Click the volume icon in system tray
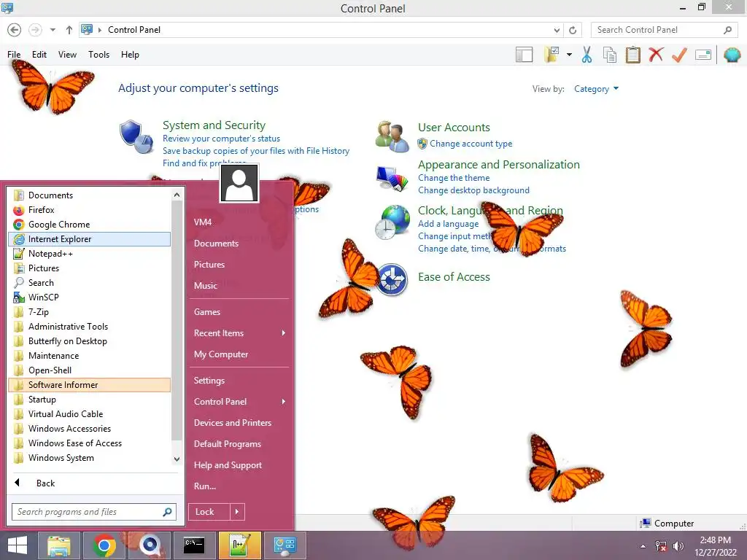 [678, 546]
